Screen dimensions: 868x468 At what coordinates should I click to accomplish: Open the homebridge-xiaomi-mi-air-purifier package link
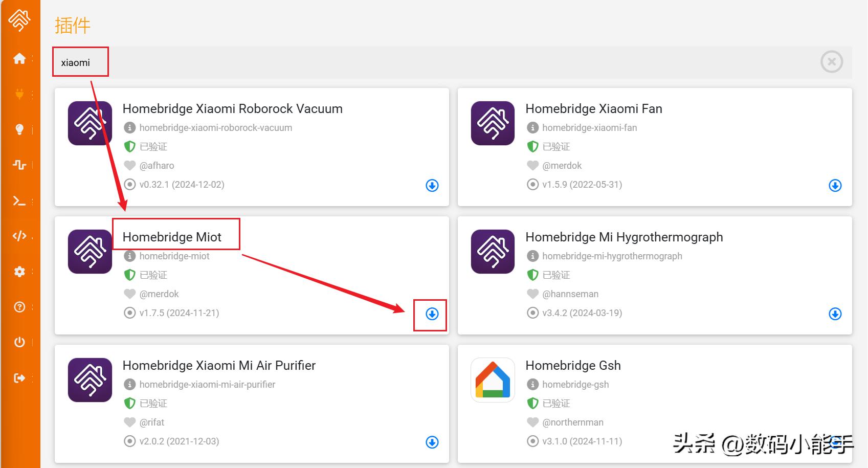coord(207,385)
